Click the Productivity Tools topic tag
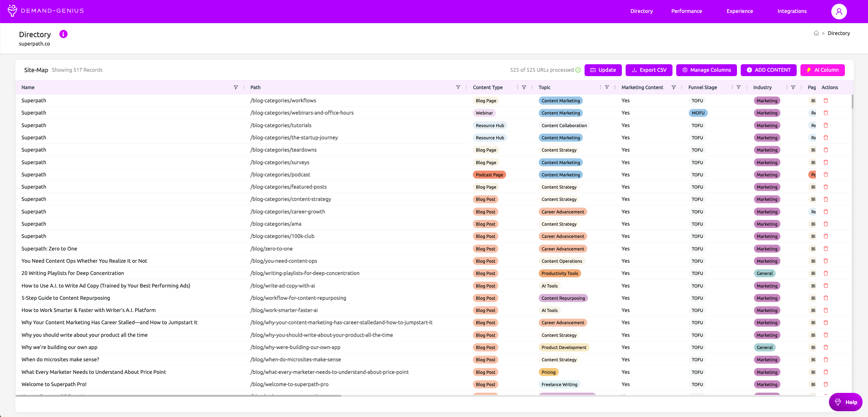868x417 pixels. [x=559, y=273]
